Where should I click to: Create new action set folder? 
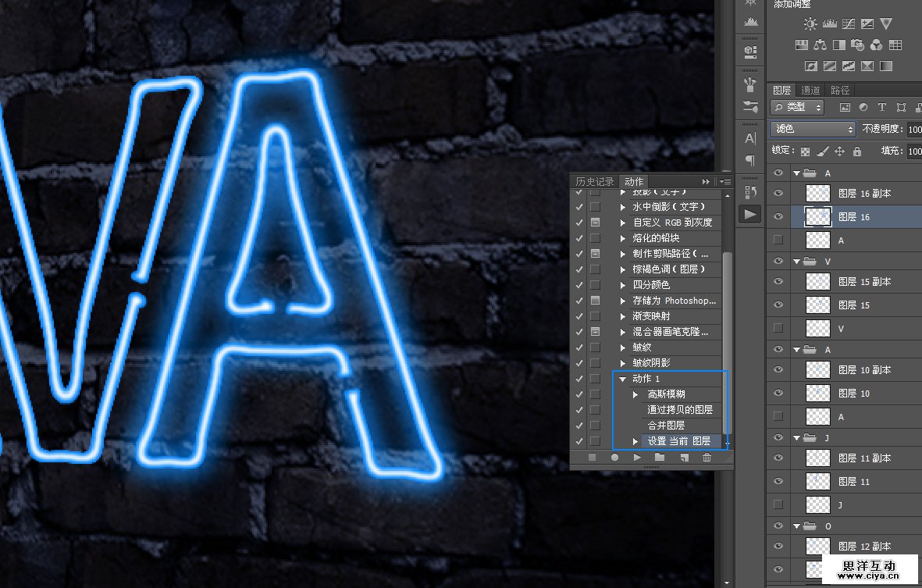pos(660,457)
